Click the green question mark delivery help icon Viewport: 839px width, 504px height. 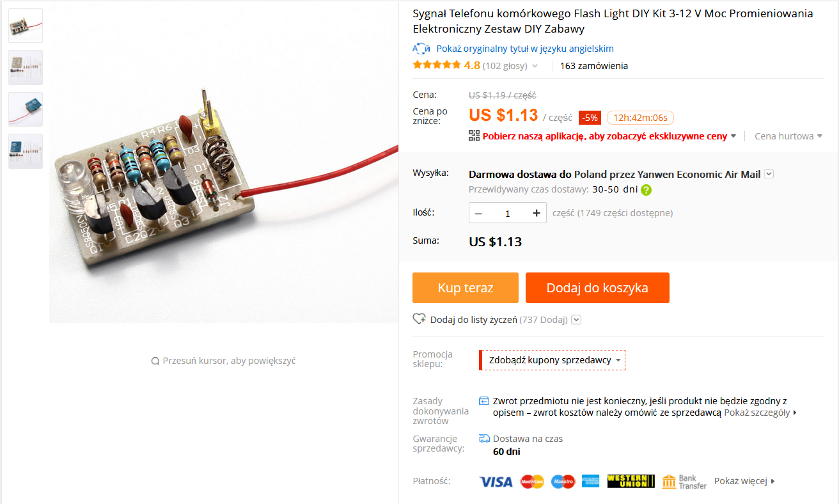click(647, 190)
